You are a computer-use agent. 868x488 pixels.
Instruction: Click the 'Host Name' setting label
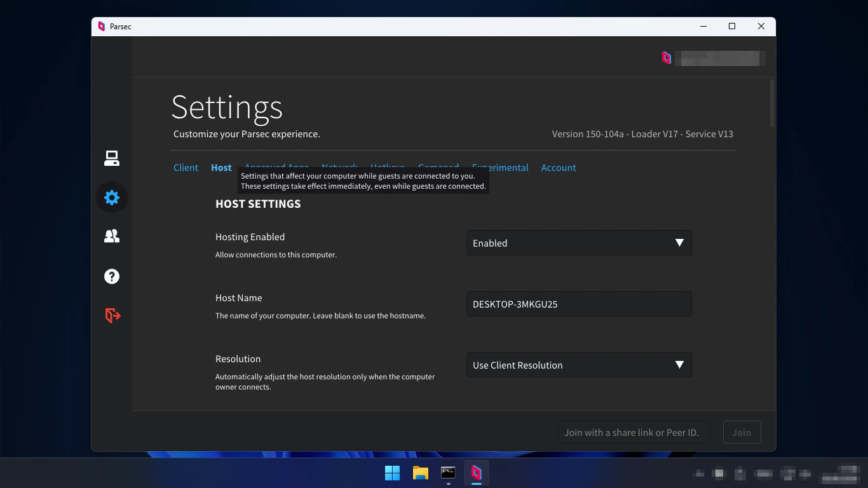click(x=238, y=298)
